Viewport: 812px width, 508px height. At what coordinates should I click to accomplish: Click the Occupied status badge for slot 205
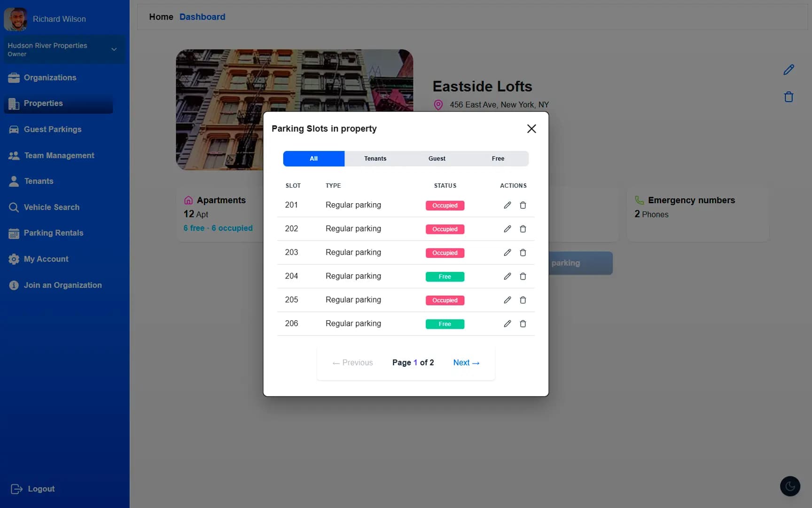[445, 300]
